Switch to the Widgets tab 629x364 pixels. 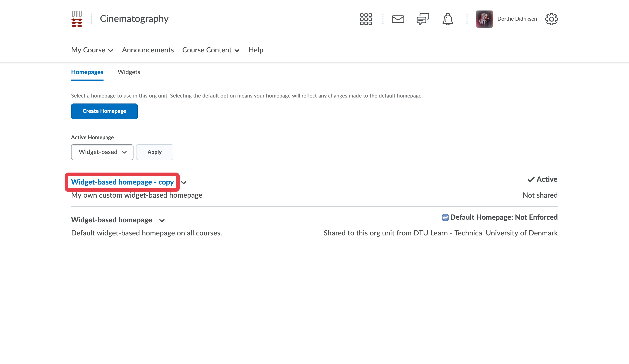pos(129,72)
